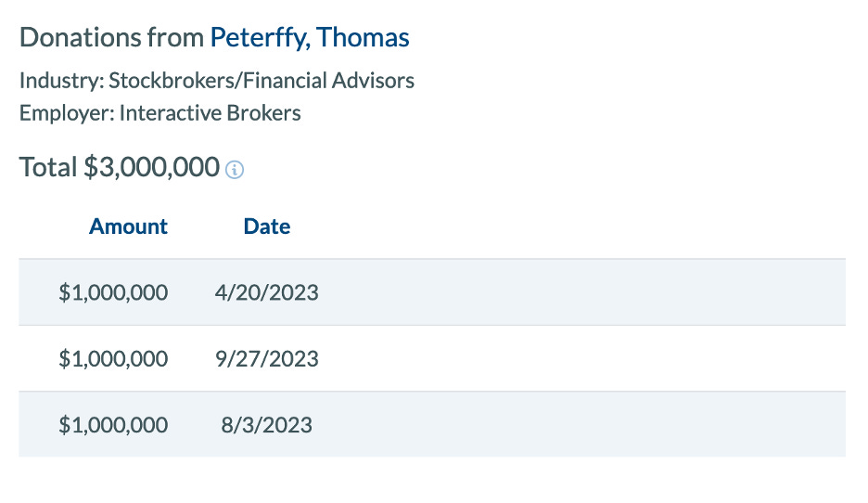This screenshot has height=503, width=868.
Task: Click the Stockbrokers/Financial Advisors industry text
Action: [x=262, y=81]
